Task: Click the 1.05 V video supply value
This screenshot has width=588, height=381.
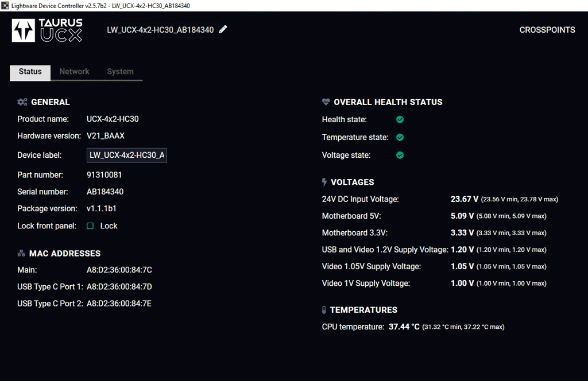Action: coord(462,266)
